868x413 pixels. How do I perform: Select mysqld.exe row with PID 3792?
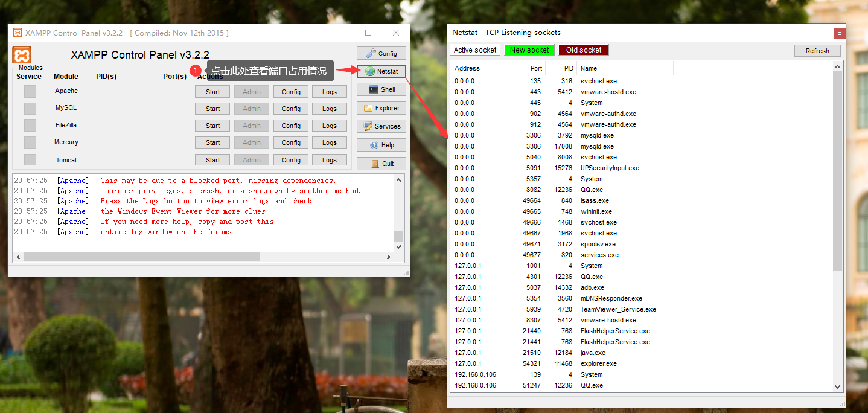tap(642, 135)
